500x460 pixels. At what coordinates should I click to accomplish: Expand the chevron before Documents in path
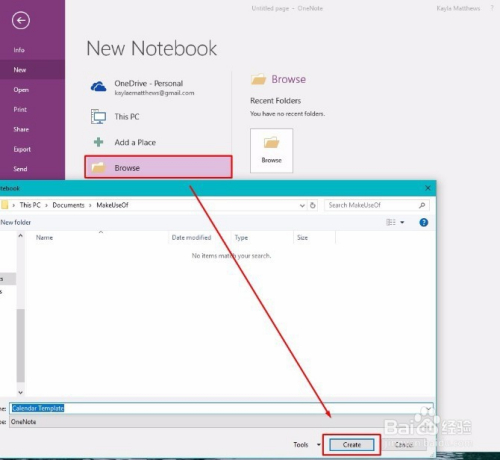pos(46,205)
